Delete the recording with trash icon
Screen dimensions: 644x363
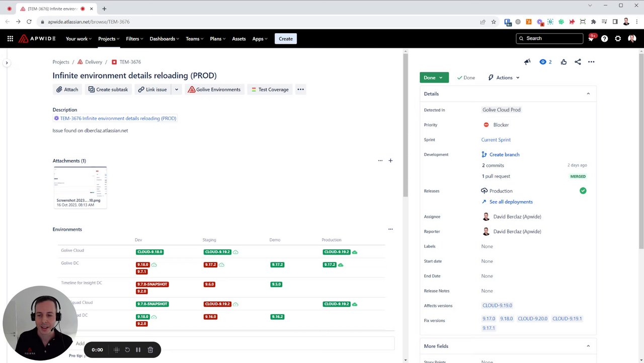click(150, 350)
